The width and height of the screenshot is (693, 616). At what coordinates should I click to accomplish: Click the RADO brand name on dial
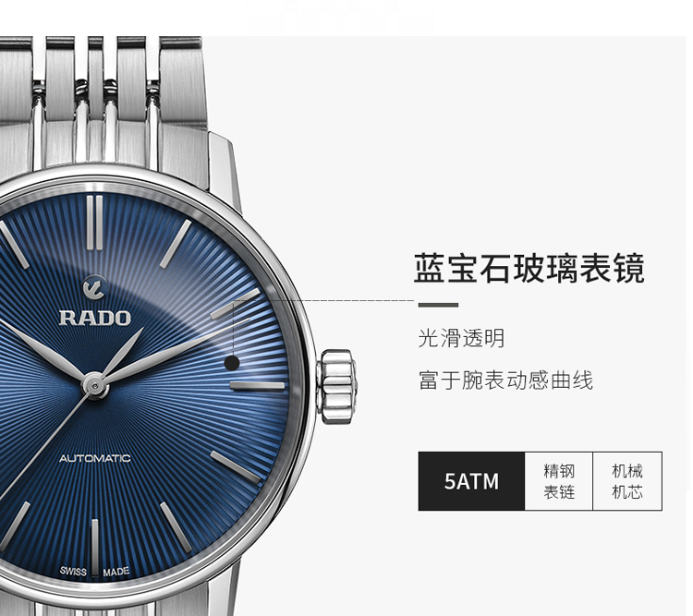pyautogui.click(x=94, y=318)
